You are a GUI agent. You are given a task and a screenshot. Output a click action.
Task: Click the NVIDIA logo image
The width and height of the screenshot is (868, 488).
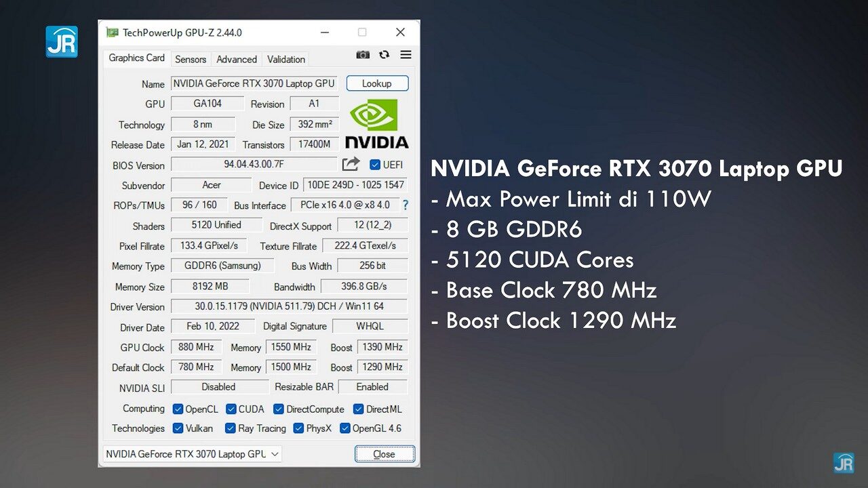[x=377, y=123]
